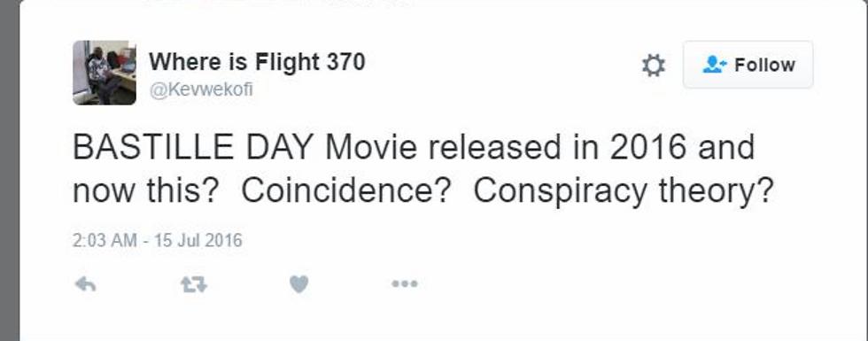Open the profile via display name Where is Flight 370
This screenshot has height=341, width=868.
[x=257, y=62]
